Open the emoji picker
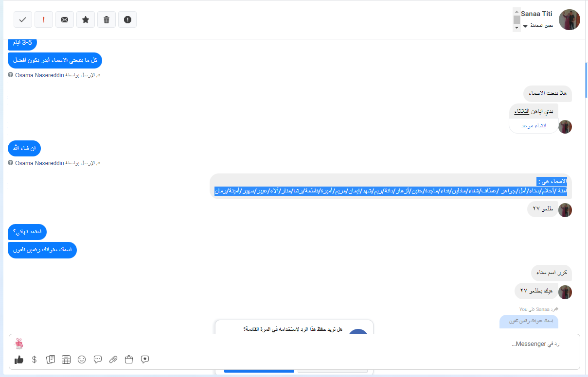 tap(82, 360)
